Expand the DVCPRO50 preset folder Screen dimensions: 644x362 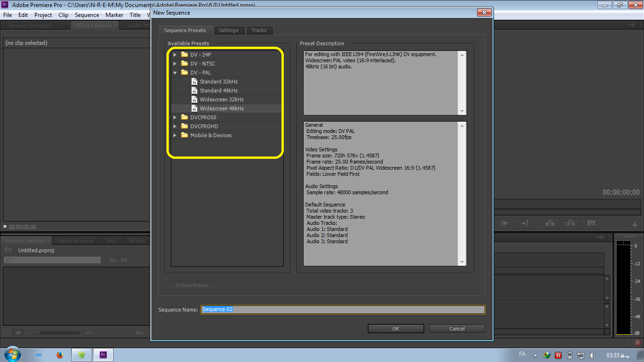coord(175,117)
